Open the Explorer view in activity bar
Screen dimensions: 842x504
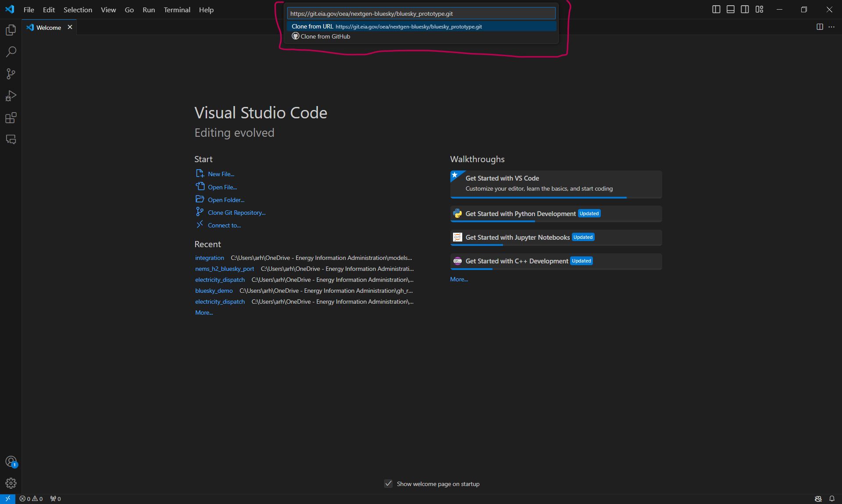(x=11, y=30)
